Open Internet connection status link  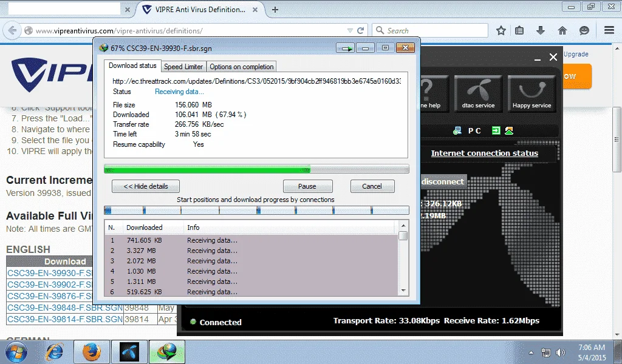click(484, 153)
